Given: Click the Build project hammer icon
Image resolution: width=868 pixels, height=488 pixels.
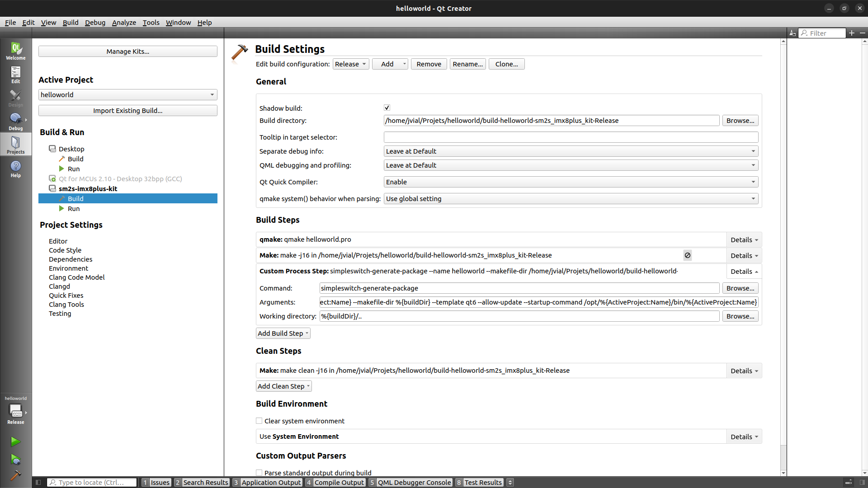Looking at the screenshot, I should tap(15, 475).
